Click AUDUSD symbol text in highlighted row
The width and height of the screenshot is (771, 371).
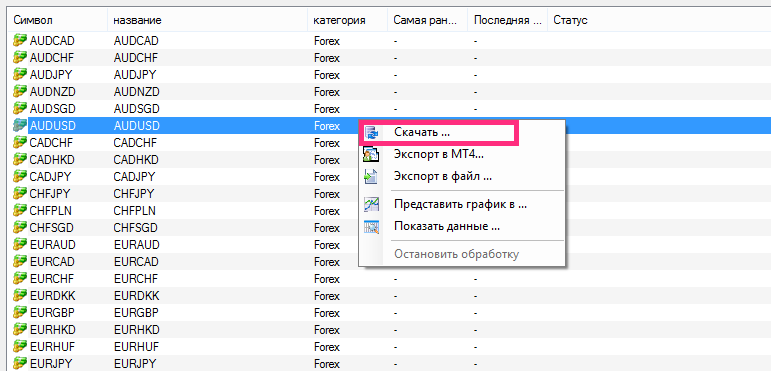(x=53, y=126)
